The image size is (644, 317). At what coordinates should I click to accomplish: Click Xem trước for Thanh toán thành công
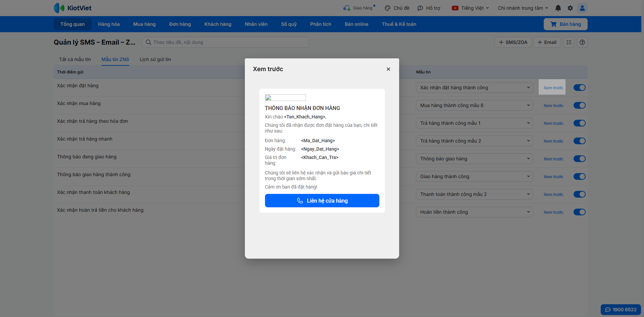[553, 194]
